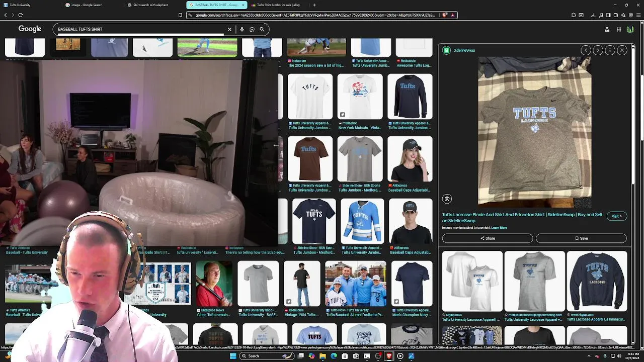Open the Glenn Tufts Enterprise News thumbnail
This screenshot has width=644, height=362.
coord(214,284)
